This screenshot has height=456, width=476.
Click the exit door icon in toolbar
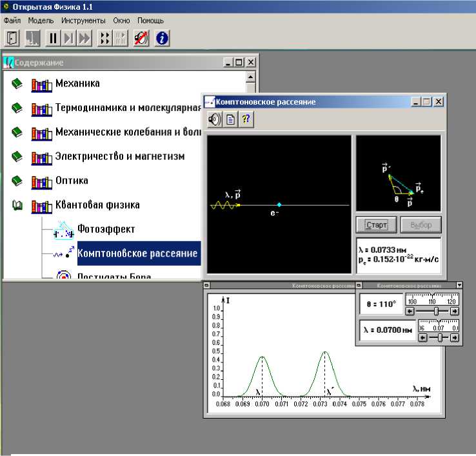point(12,38)
